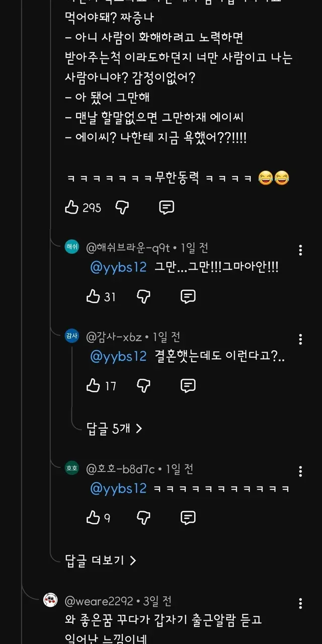Open weare2292's profile avatar
Screen dimensions: 322x644
click(x=50, y=601)
